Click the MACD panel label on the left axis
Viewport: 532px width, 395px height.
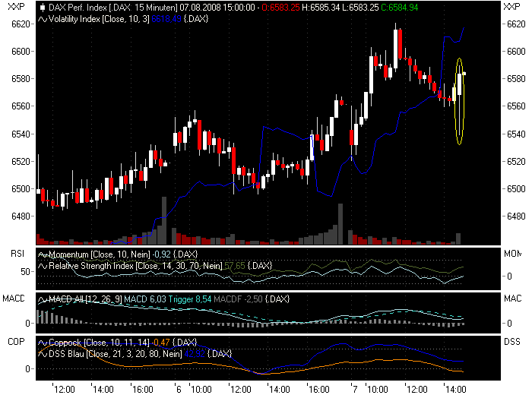click(14, 299)
